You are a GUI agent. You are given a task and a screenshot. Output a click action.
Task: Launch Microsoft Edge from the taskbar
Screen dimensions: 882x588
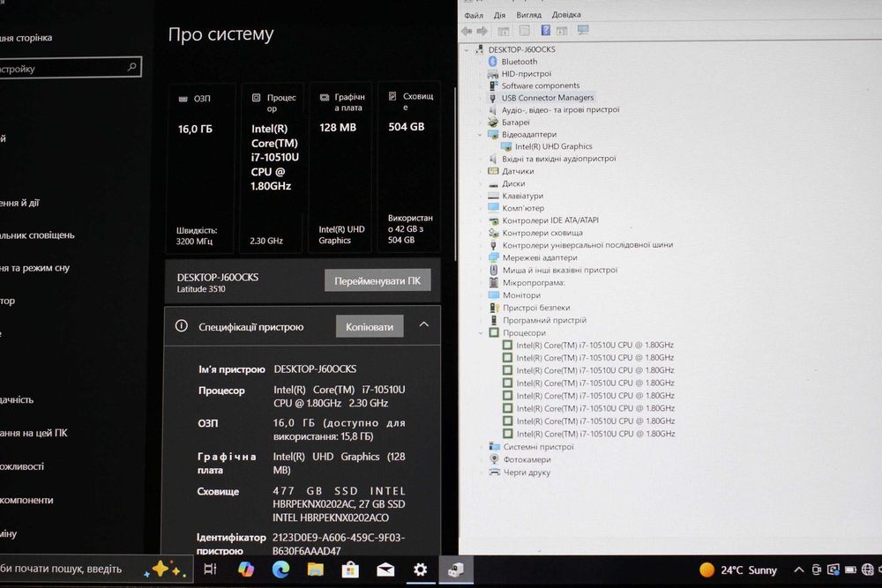pos(280,569)
